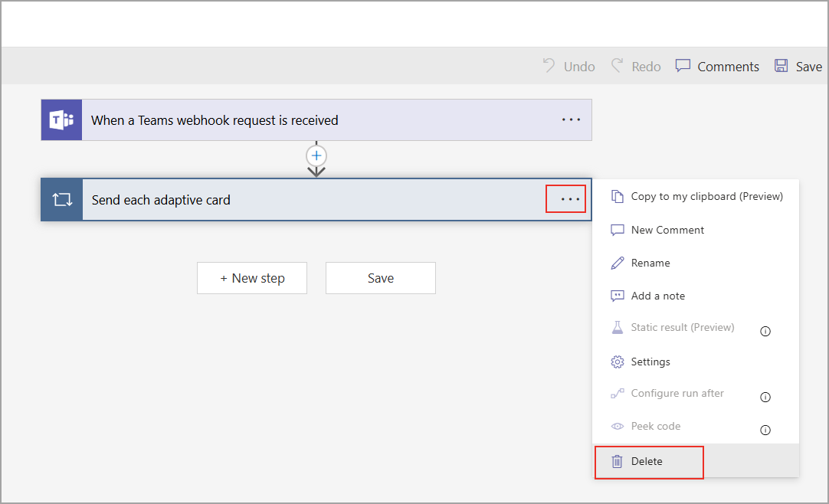Click the Teams trigger icon
829x504 pixels.
pos(61,120)
